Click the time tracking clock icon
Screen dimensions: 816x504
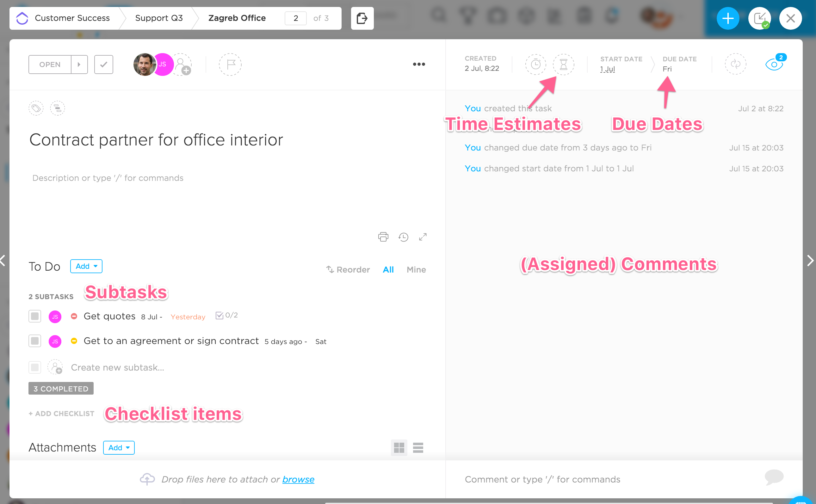pos(535,64)
